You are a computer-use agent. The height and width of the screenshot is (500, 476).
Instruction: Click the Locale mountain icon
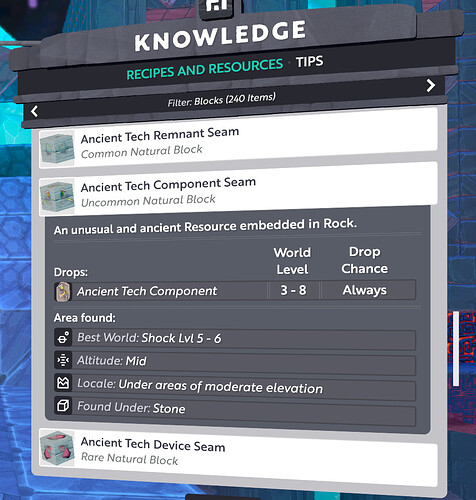tap(63, 383)
